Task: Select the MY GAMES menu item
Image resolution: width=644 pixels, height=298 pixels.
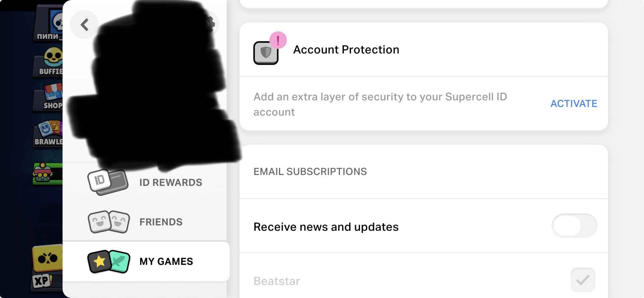Action: point(166,261)
